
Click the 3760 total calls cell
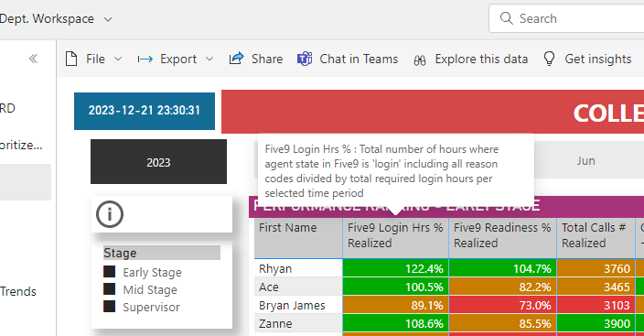click(x=596, y=268)
